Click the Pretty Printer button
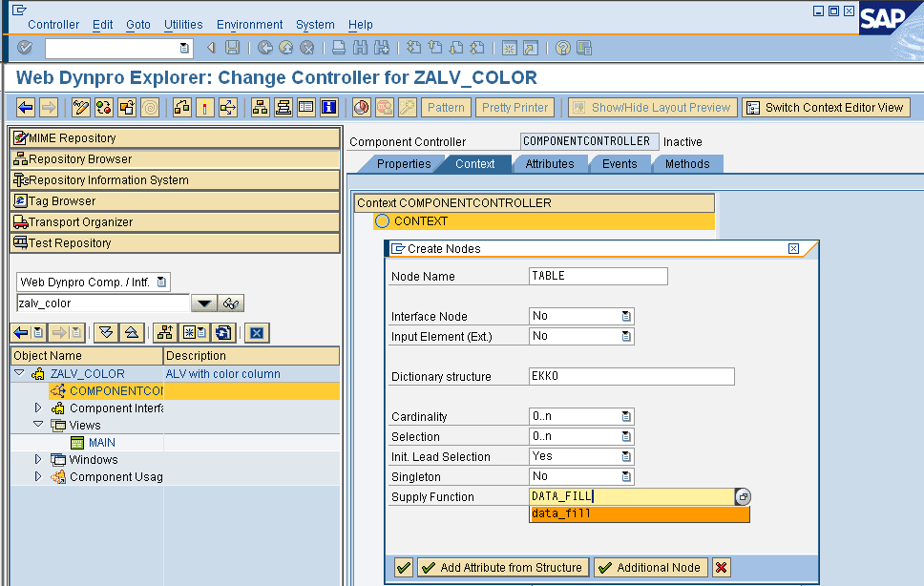This screenshot has width=924, height=586. [514, 107]
